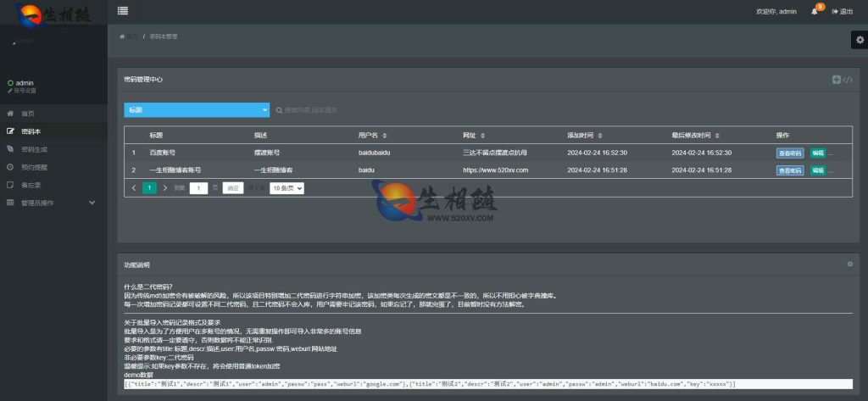Click 查看密码 for 百度账号 row

(x=790, y=153)
